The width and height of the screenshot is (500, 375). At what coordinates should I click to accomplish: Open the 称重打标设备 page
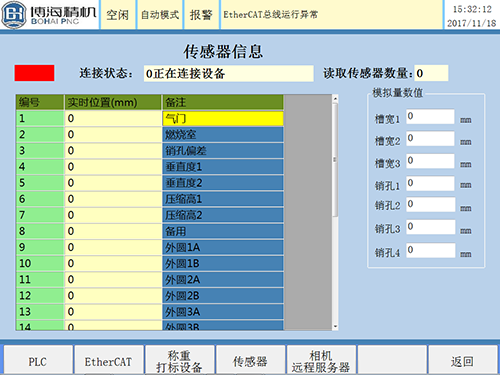(180, 361)
